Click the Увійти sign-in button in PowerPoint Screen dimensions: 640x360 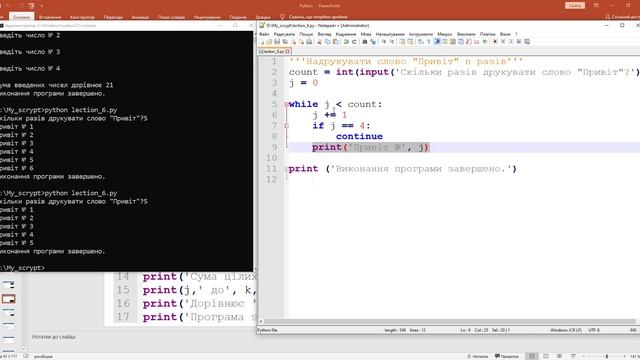click(575, 5)
